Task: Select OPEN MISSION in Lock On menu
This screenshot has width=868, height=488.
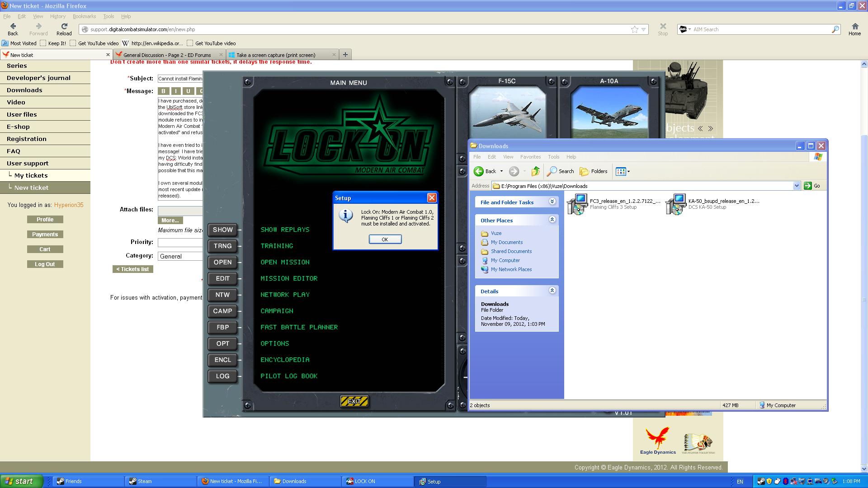Action: point(285,262)
